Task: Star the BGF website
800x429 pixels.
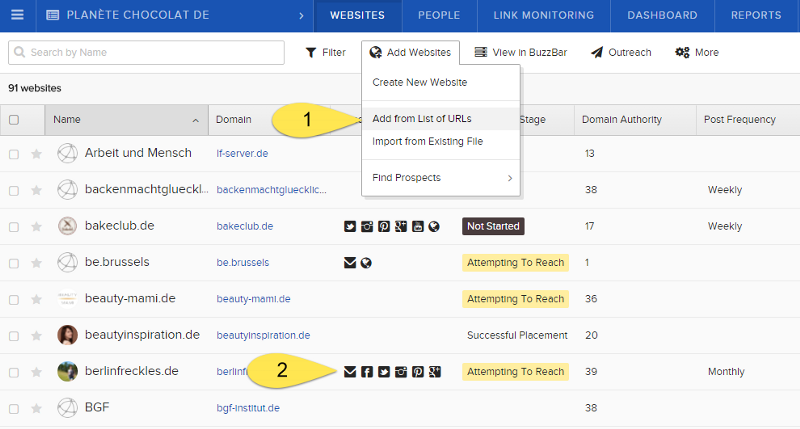Action: pyautogui.click(x=36, y=408)
